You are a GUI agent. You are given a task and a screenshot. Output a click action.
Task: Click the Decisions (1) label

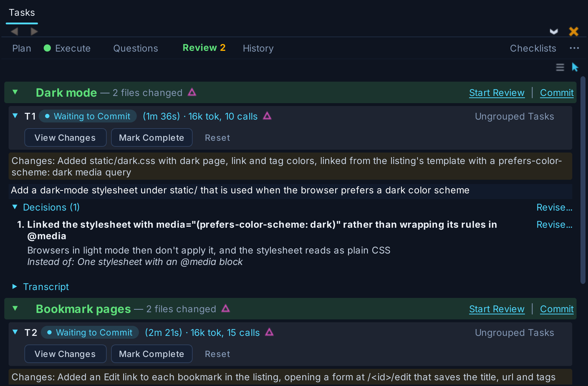[x=51, y=207]
